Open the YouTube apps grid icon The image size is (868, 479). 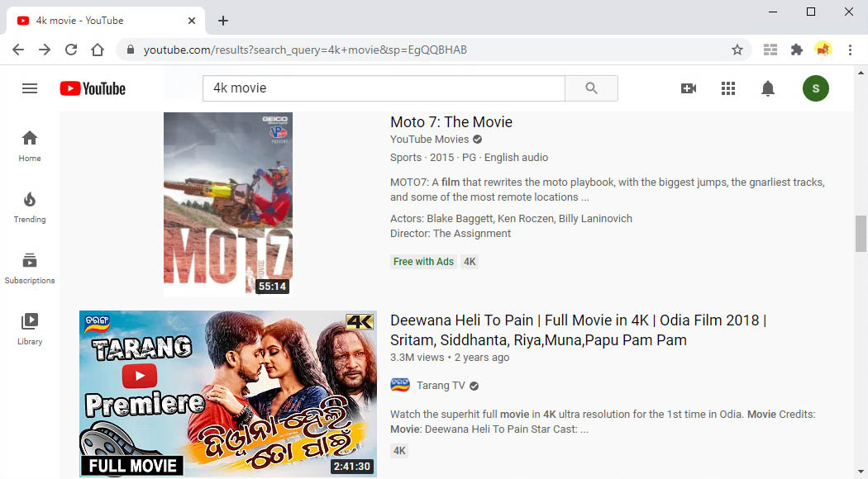click(728, 88)
